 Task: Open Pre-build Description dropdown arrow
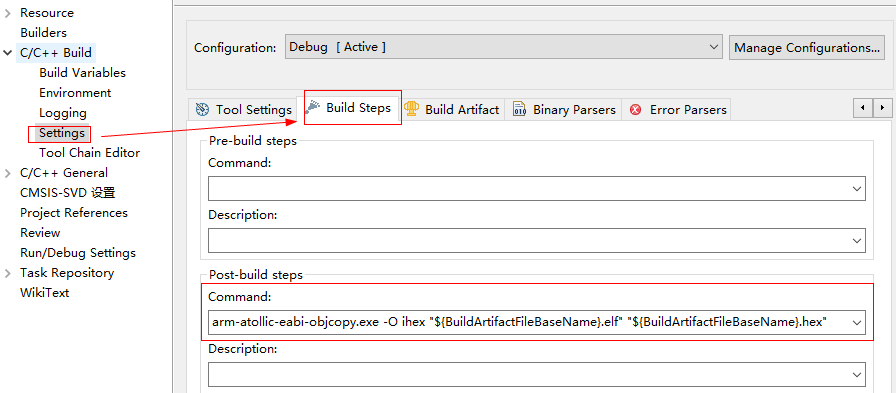(x=857, y=240)
